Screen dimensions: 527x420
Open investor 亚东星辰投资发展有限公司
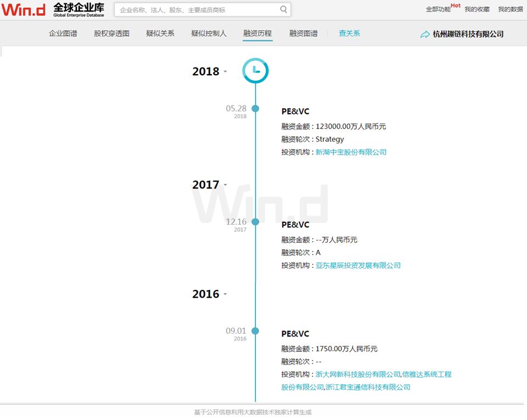click(x=358, y=265)
